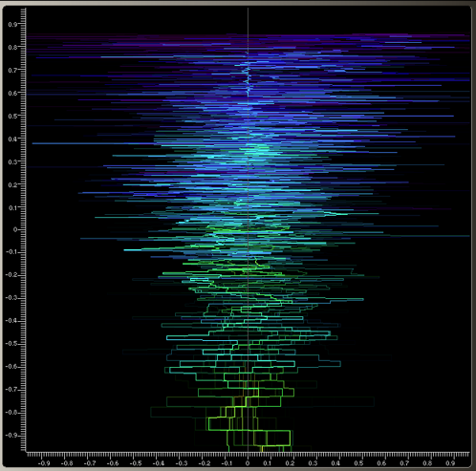This screenshot has height=471, width=476.
Task: Click the -0.9 label on vertical axis
Action: 11,436
